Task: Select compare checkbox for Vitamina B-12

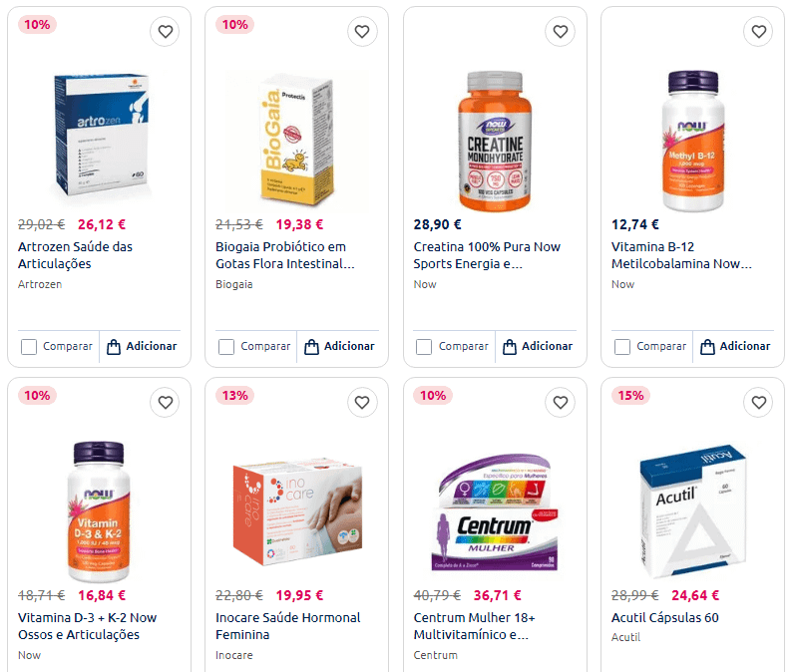Action: (621, 347)
